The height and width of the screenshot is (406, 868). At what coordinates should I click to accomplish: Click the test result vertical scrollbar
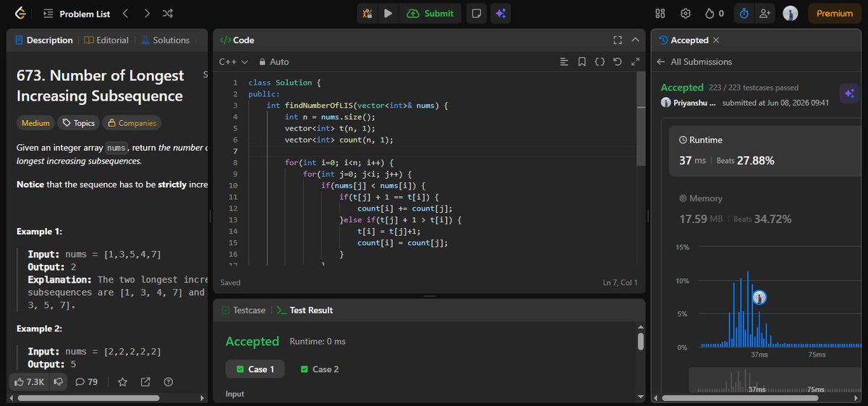(640, 341)
